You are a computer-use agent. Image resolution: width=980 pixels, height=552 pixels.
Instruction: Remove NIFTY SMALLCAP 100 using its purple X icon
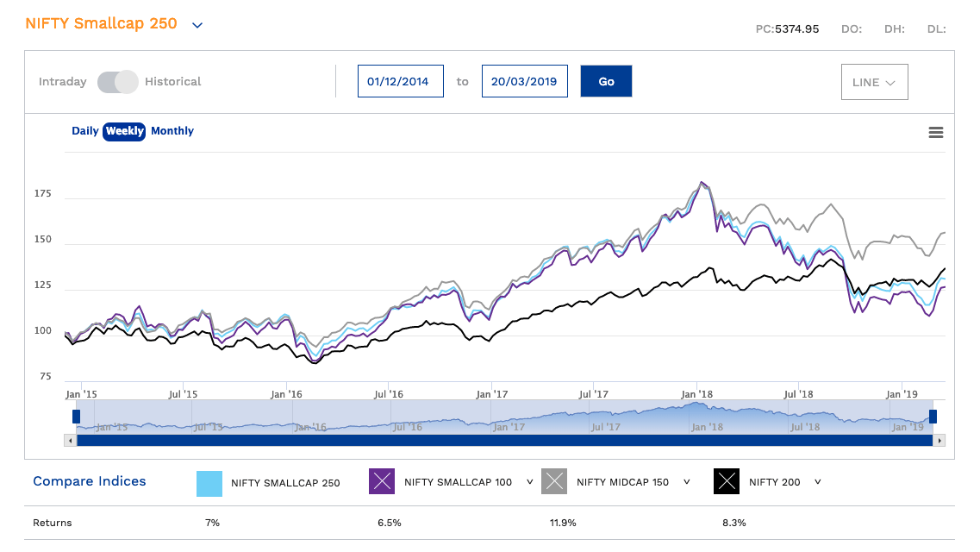[x=382, y=482]
